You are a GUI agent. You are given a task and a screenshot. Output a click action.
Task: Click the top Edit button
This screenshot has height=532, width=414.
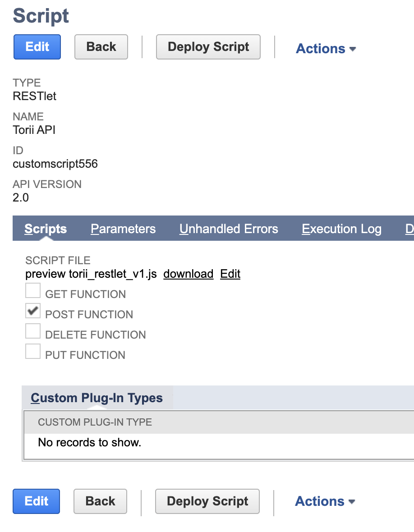37,47
